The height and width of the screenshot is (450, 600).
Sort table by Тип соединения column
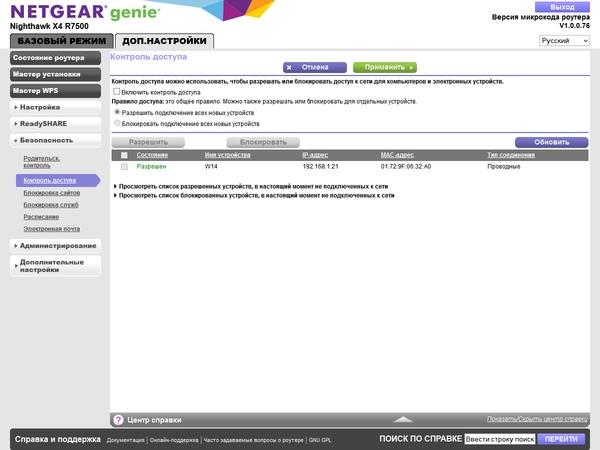[x=511, y=155]
